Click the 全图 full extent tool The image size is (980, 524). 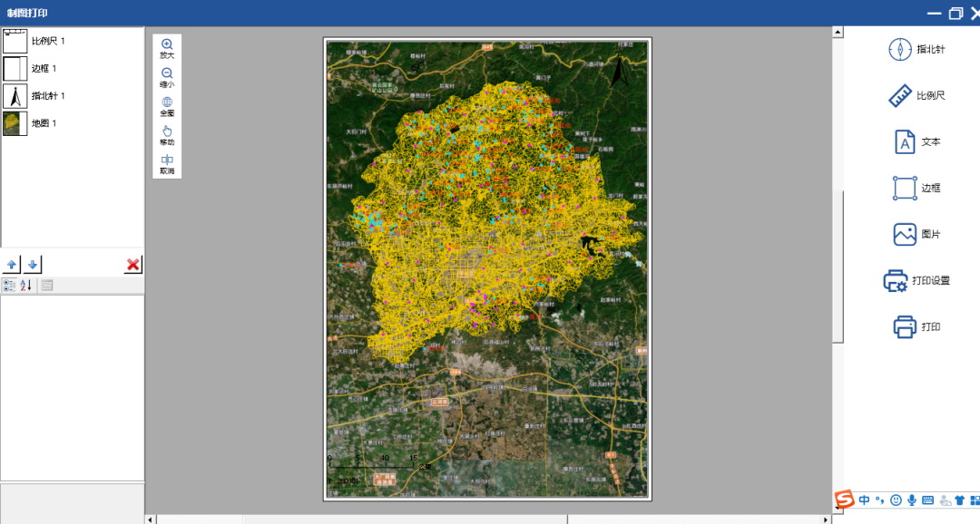pyautogui.click(x=167, y=106)
